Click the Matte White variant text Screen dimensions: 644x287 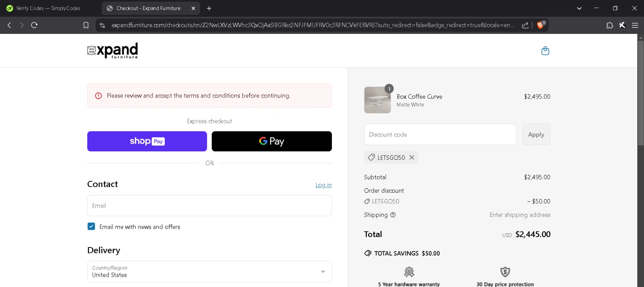tap(410, 105)
